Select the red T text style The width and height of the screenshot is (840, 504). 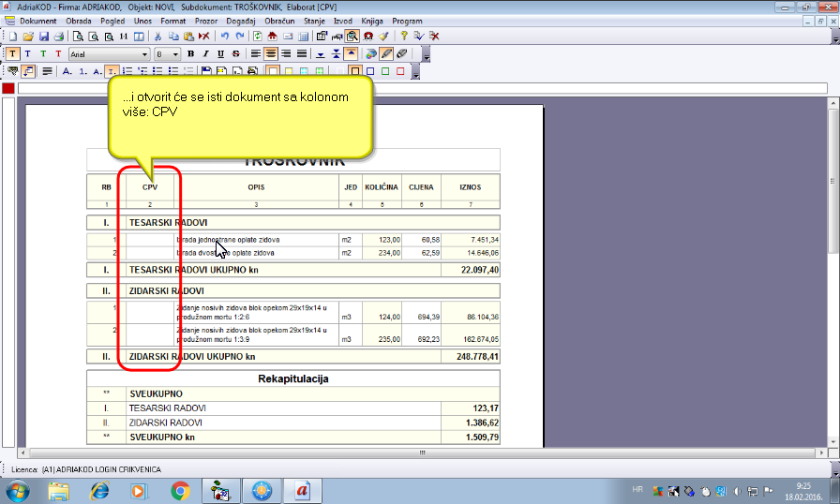(x=58, y=54)
